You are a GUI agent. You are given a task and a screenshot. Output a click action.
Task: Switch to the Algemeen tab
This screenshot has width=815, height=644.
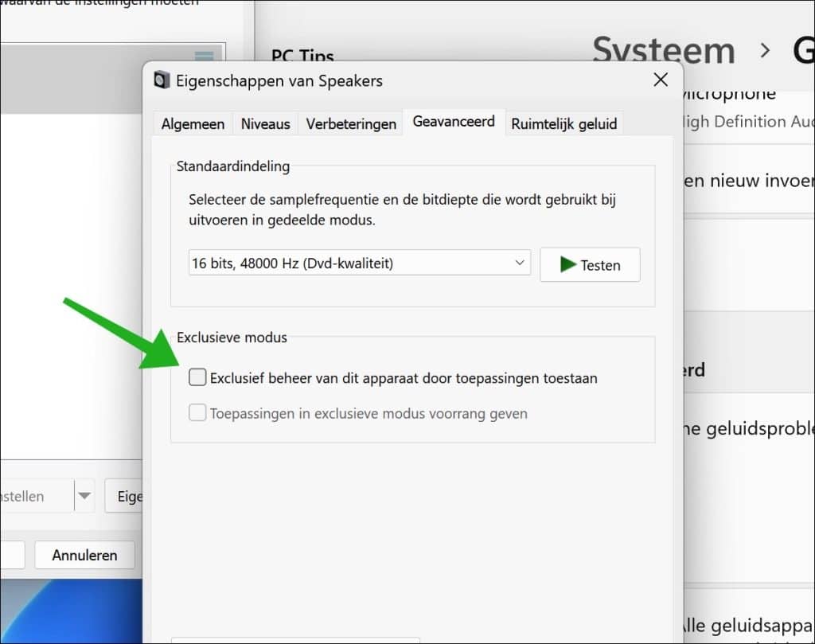click(x=193, y=124)
